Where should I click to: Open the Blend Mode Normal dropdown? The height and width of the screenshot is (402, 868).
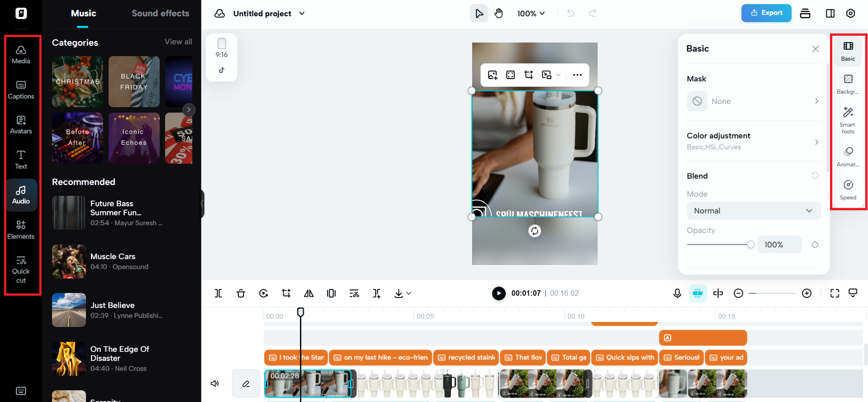753,211
